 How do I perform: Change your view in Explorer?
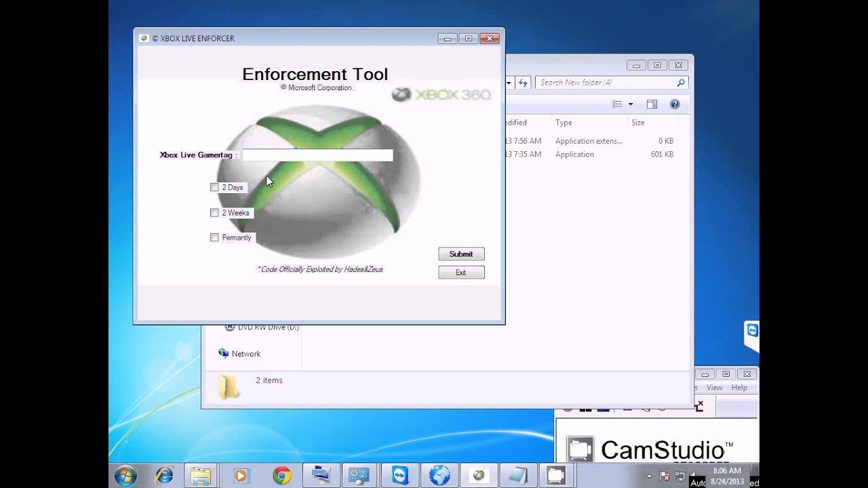tap(617, 104)
